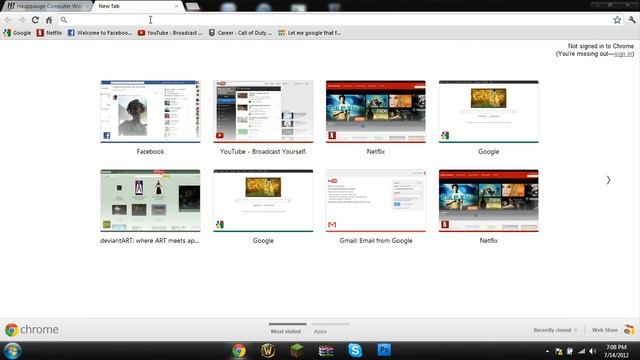Open Minecraft from the taskbar

tap(297, 351)
